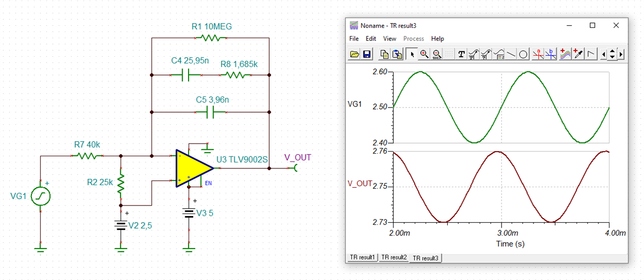Screen dimensions: 644x280
Task: Open the Edit menu
Action: point(371,39)
